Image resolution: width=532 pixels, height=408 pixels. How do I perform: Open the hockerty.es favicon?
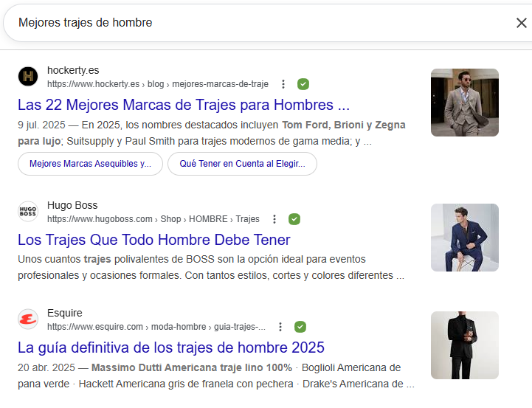[28, 76]
